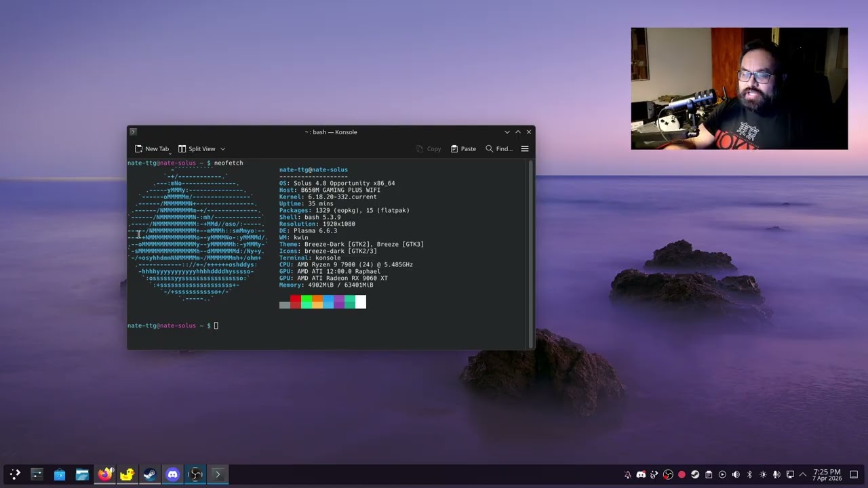Switch to Firefox on the taskbar
Viewport: 868px width, 488px height.
tap(104, 474)
